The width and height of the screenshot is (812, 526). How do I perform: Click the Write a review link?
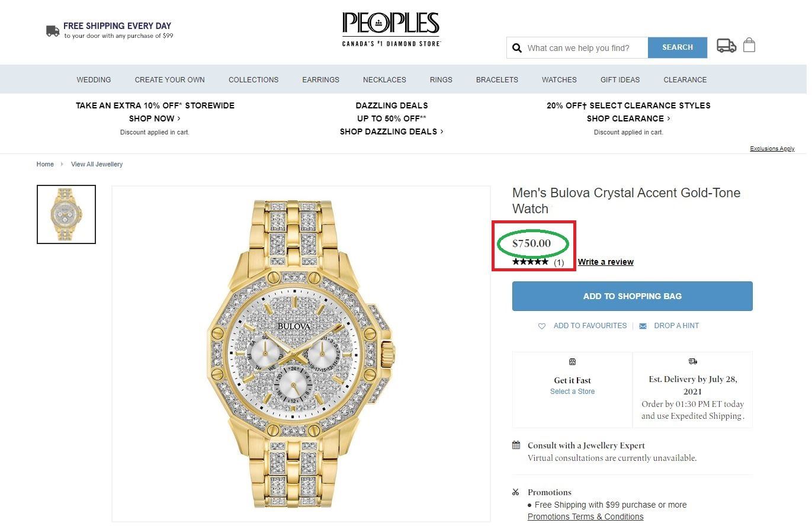coord(605,262)
